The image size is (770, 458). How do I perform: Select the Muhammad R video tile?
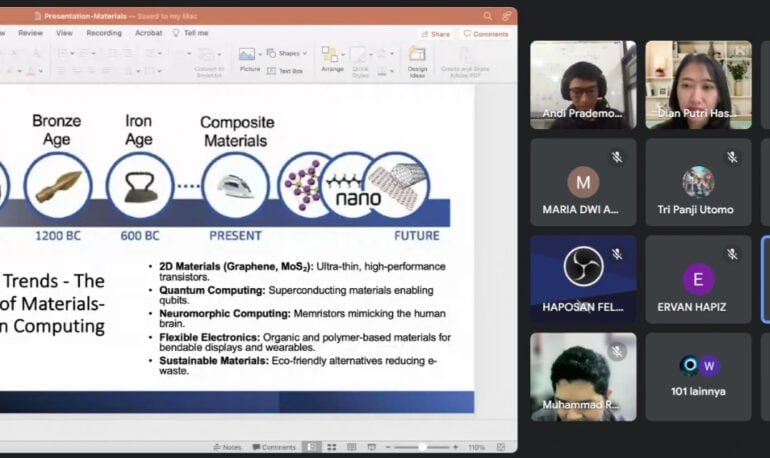(x=583, y=377)
